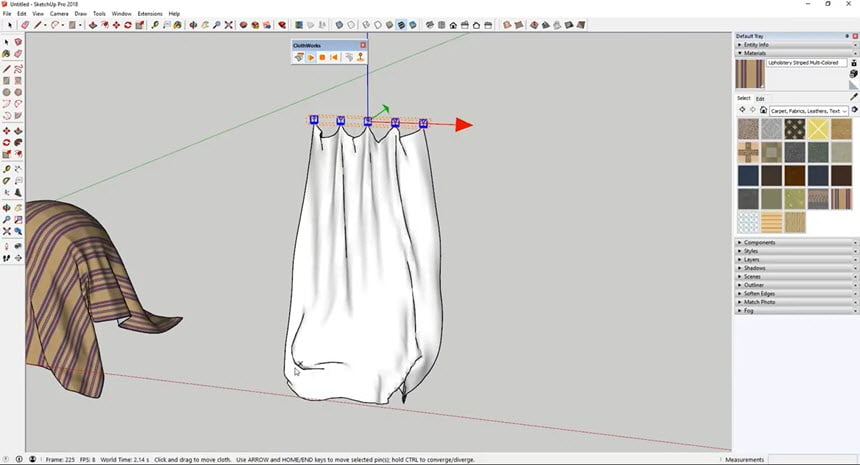This screenshot has width=860, height=465.
Task: Expand the Styles panel
Action: click(x=796, y=251)
